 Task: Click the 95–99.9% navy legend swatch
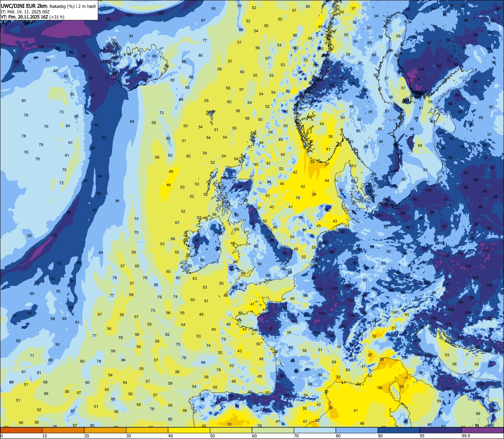pos(441,430)
